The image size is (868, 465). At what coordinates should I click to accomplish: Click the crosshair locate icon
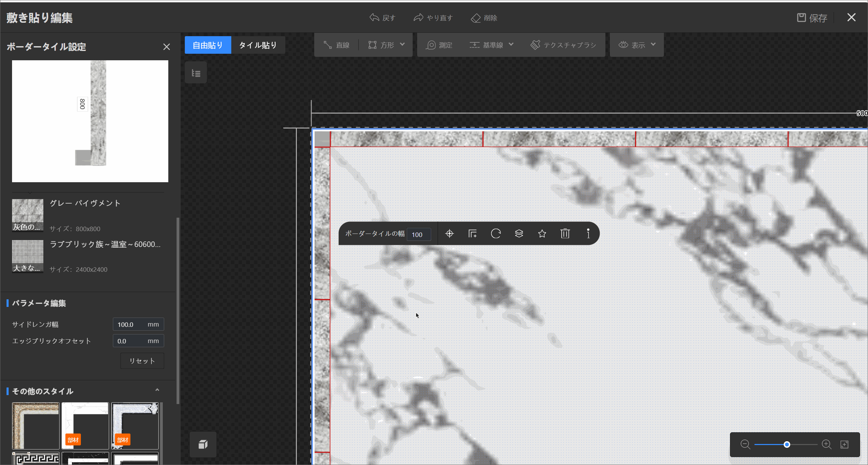[x=449, y=234]
